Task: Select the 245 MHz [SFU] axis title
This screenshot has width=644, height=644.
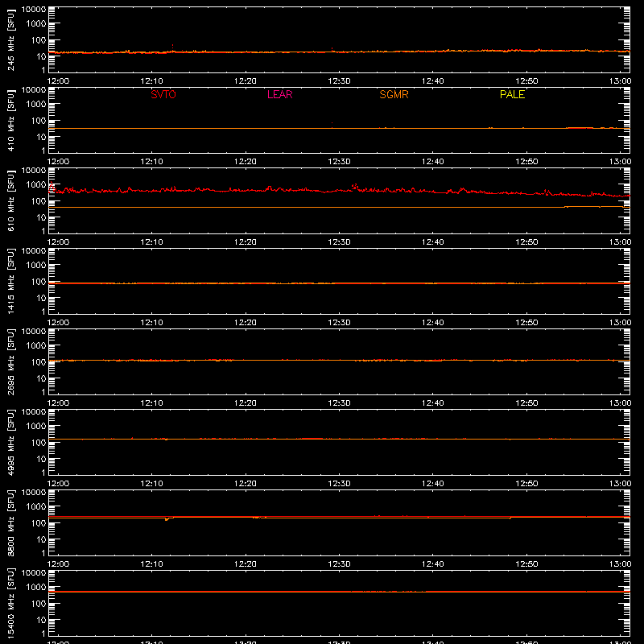Action: 10,39
